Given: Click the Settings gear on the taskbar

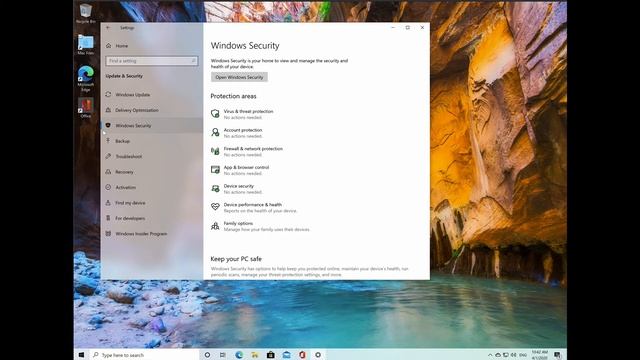Looking at the screenshot, I should click(318, 355).
